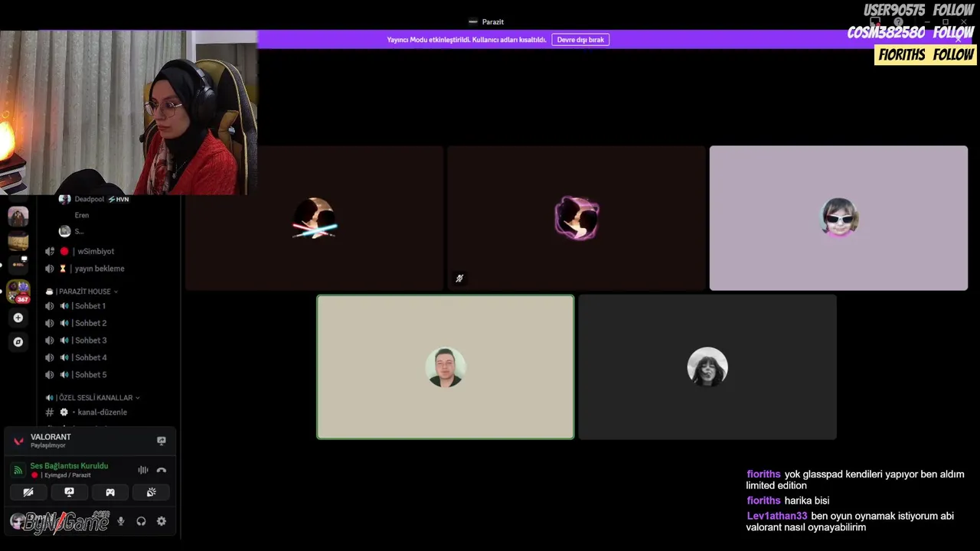Click the green voice-connection signal icon
This screenshot has width=980, height=551.
pyautogui.click(x=18, y=470)
